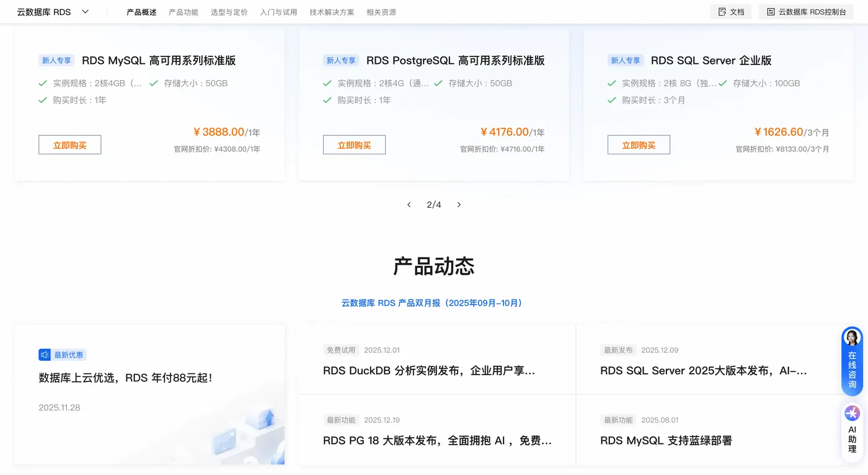Click 新人专享 tag on RDS PostgreSQL card
Viewport: 868px width, 475px height.
pos(341,61)
